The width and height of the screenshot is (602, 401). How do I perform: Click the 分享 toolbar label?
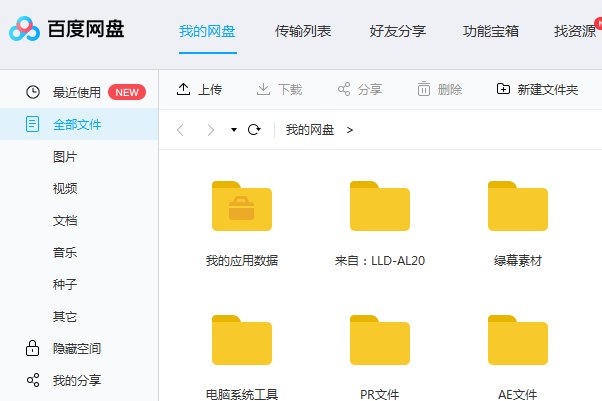point(370,89)
